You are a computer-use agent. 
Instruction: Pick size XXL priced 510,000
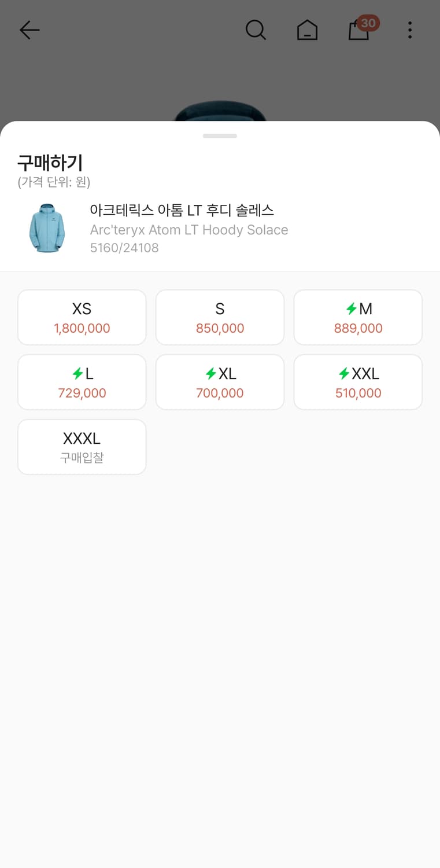coord(358,382)
